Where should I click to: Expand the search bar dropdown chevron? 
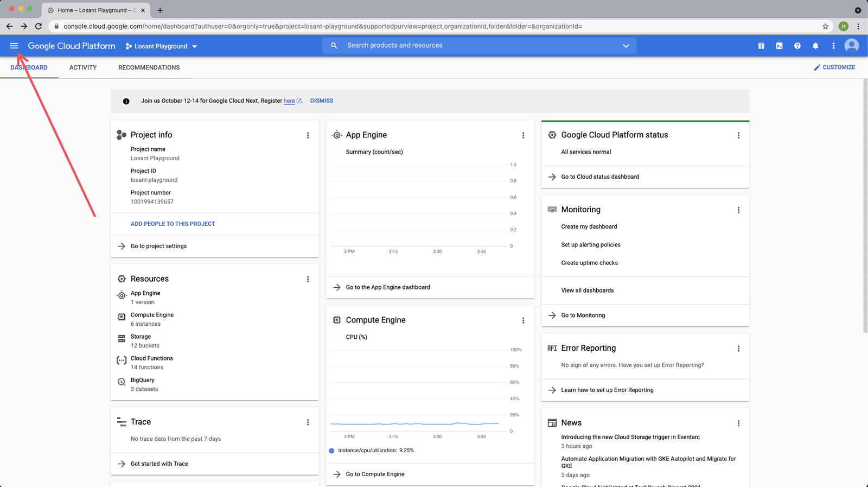coord(626,46)
